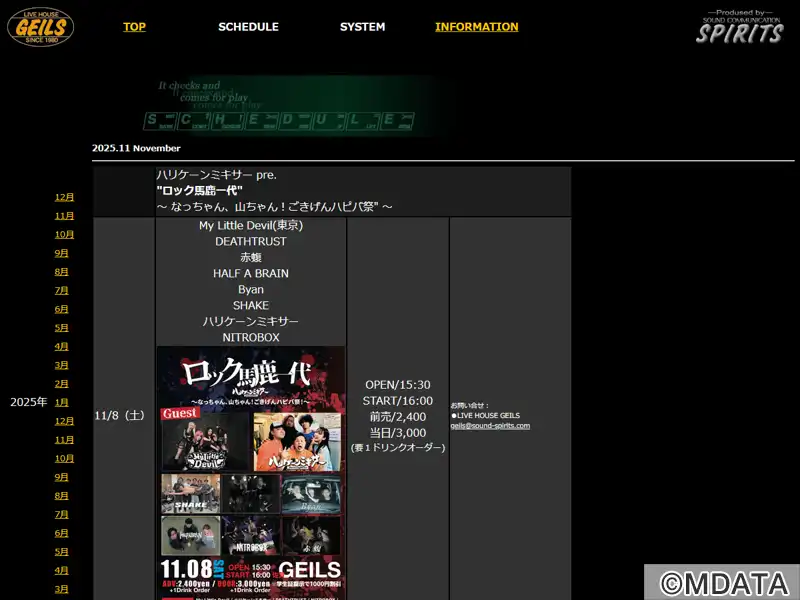Image resolution: width=800 pixels, height=600 pixels.
Task: Click the SHAKE band photo on flyer
Action: (190, 493)
